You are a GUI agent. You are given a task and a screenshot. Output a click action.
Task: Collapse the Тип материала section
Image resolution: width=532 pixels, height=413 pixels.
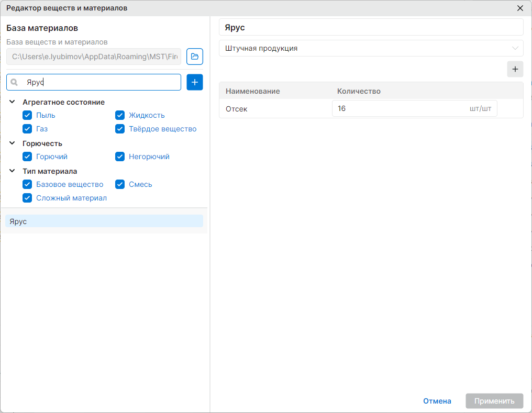(12, 171)
